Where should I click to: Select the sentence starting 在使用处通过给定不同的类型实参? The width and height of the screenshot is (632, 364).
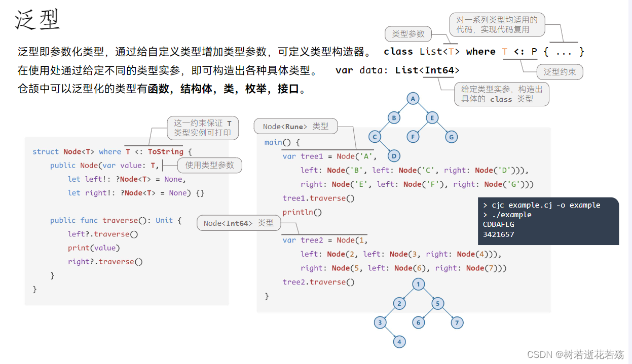pyautogui.click(x=167, y=70)
